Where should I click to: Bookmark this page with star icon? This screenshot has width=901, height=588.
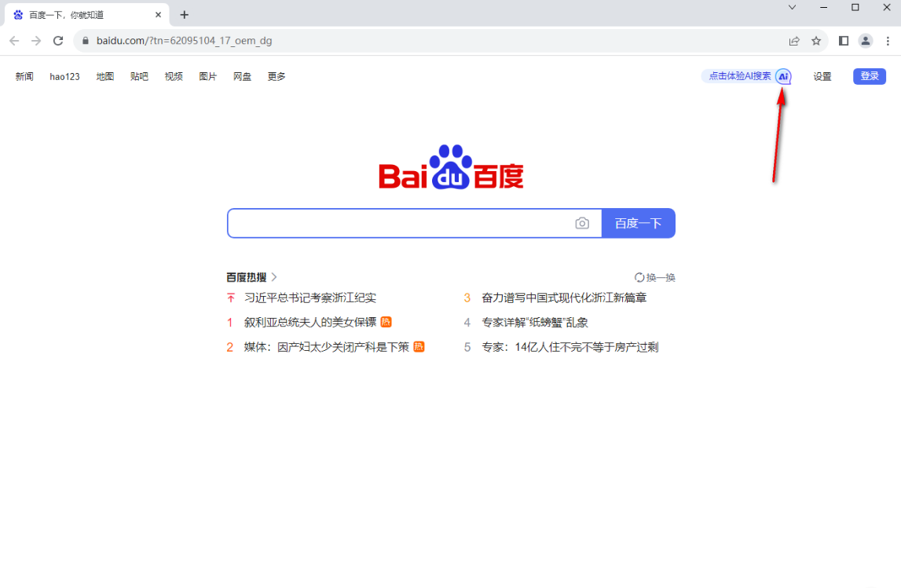(x=816, y=41)
